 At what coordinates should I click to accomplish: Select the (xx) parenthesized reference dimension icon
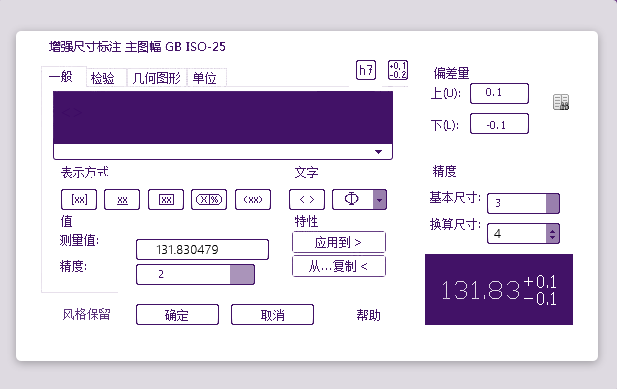[253, 199]
